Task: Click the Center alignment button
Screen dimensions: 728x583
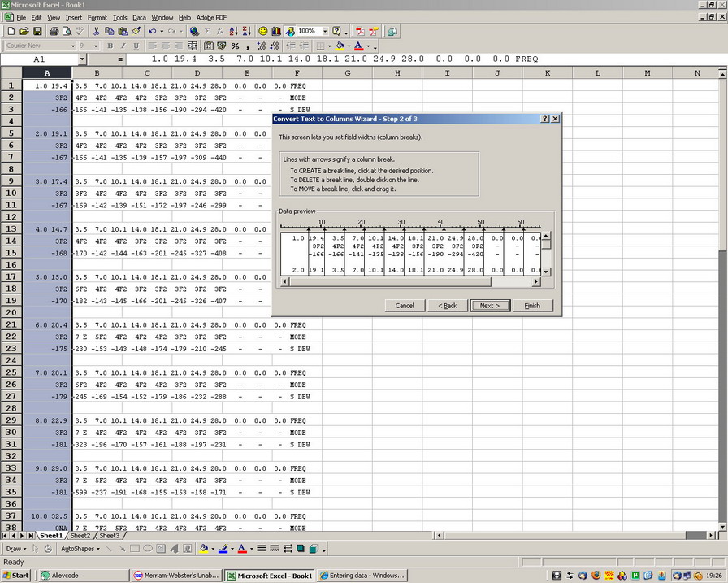Action: [x=165, y=46]
